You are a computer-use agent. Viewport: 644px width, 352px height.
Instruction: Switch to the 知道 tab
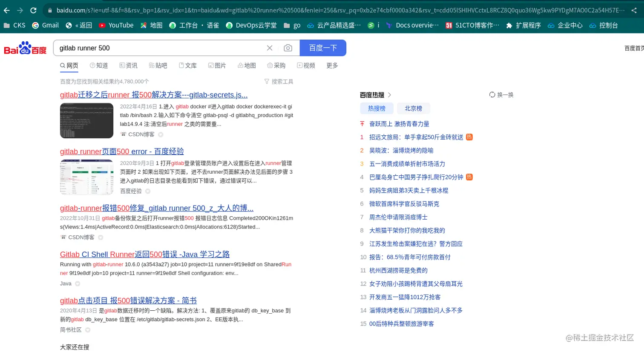99,66
